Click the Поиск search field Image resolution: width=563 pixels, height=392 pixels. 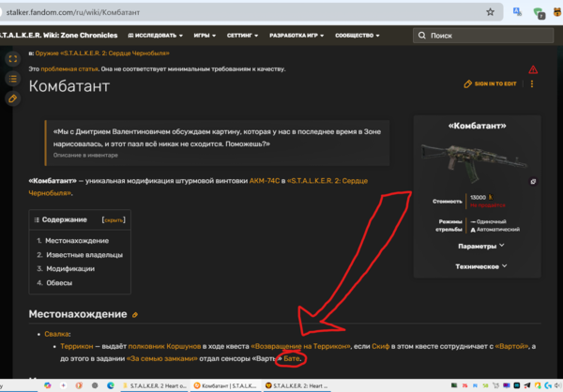click(x=483, y=36)
